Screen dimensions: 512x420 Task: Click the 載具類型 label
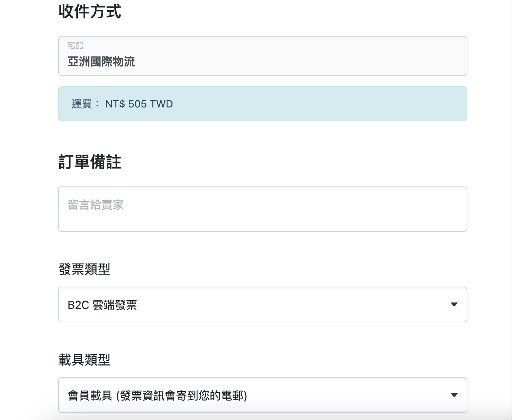pos(84,360)
